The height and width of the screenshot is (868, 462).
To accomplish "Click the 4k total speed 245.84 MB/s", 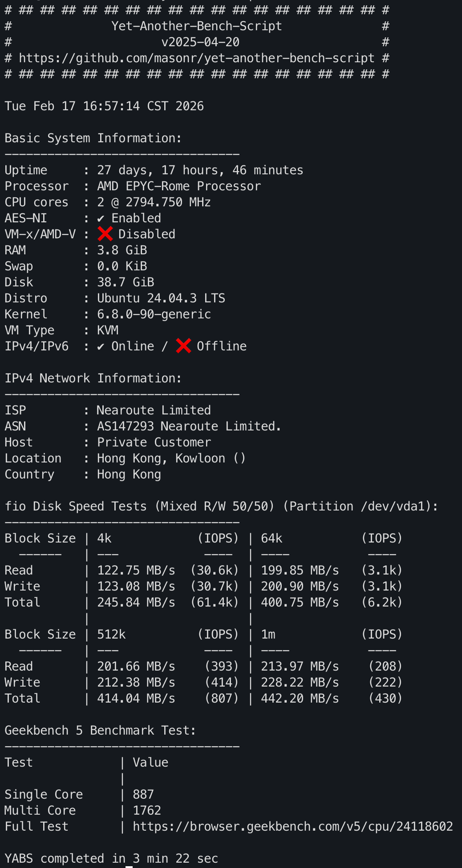I will 136,602.
